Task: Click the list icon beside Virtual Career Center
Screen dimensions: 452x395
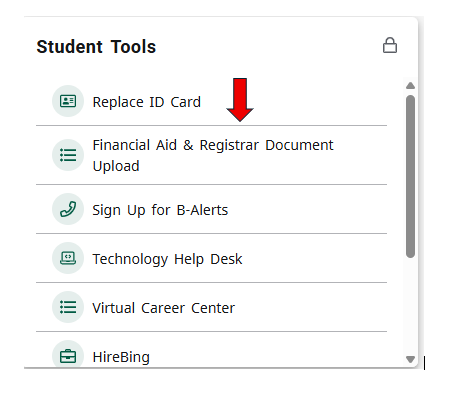Action: pos(68,307)
